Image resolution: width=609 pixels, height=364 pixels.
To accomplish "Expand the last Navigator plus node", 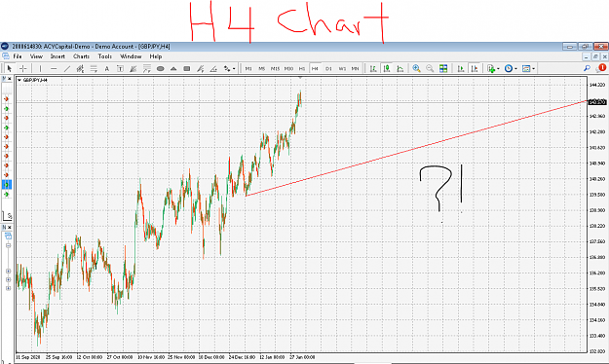I will [x=8, y=288].
